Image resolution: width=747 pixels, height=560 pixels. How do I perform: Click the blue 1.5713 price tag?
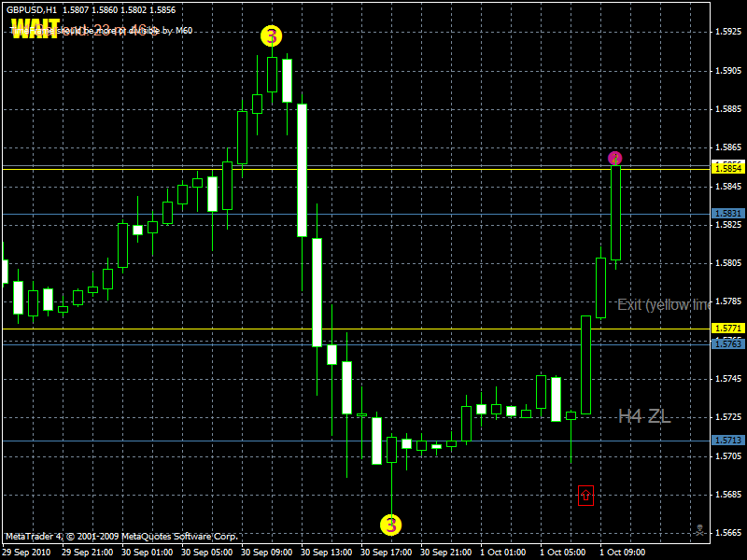[x=727, y=440]
